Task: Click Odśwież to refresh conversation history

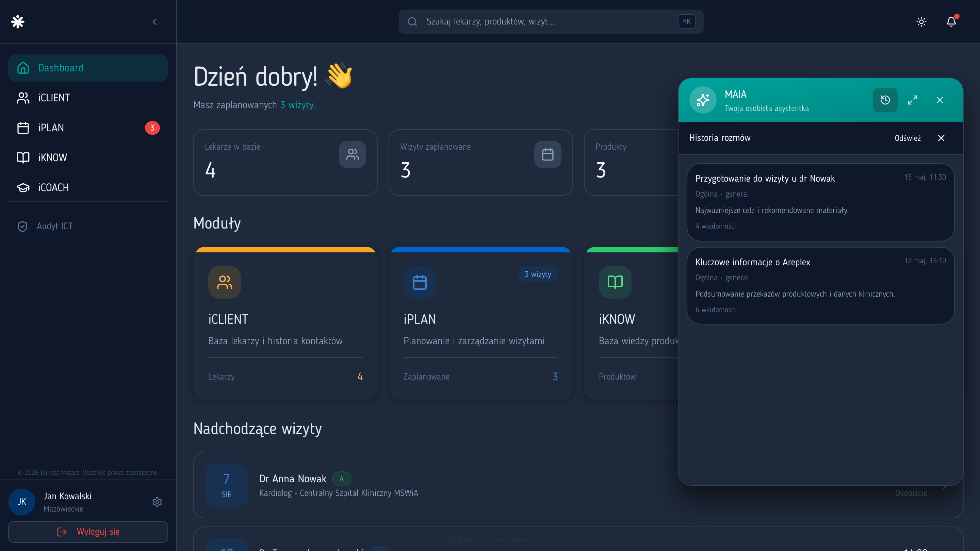Action: 907,138
